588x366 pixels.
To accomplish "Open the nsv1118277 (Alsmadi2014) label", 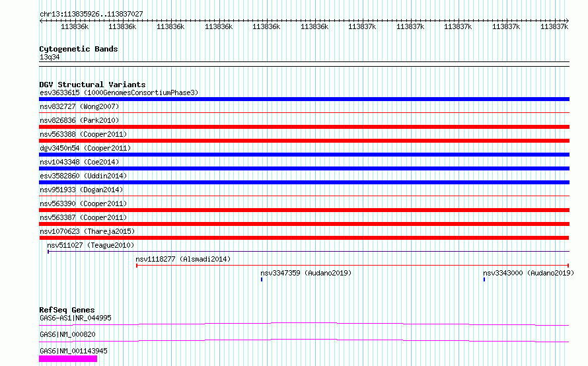I will point(183,259).
